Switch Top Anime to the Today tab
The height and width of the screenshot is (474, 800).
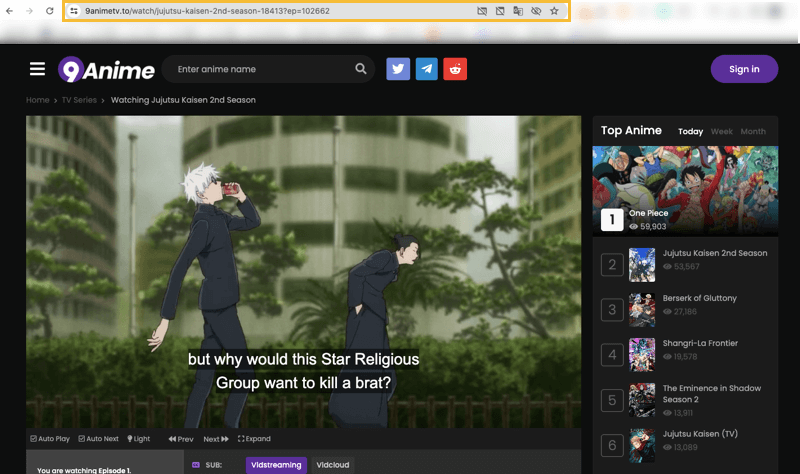tap(690, 132)
